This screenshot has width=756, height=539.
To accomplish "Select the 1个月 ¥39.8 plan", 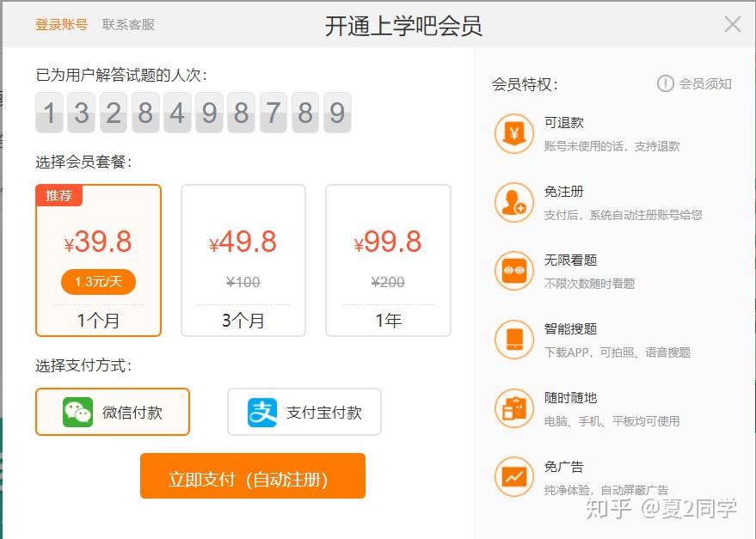I will [98, 260].
